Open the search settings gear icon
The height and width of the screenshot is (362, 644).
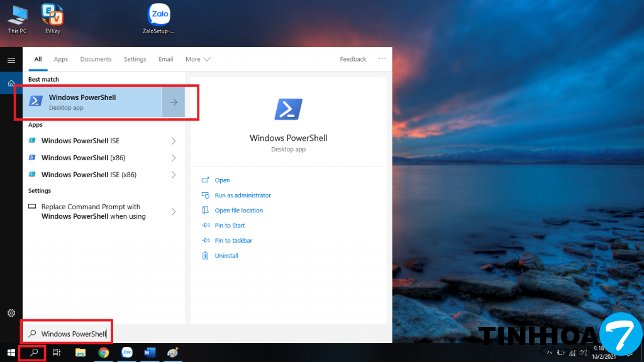(11, 313)
